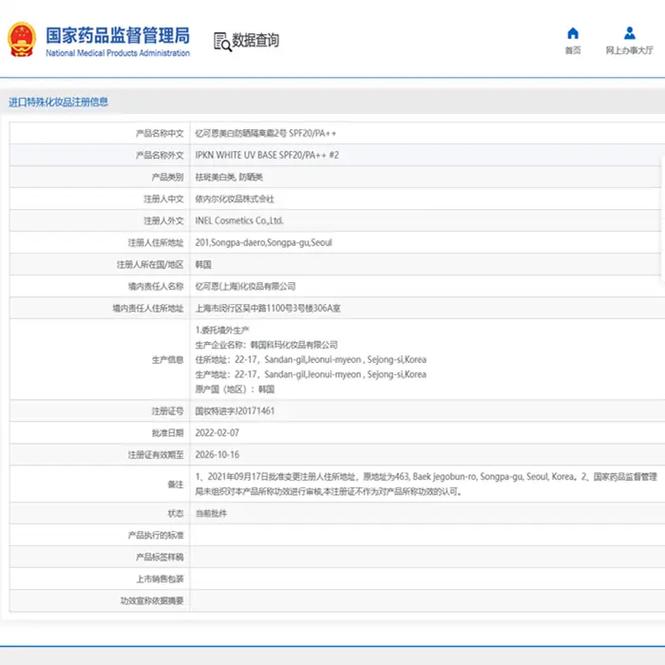Click the 注册人中文 label
Viewport: 665px width, 665px height.
click(x=164, y=199)
